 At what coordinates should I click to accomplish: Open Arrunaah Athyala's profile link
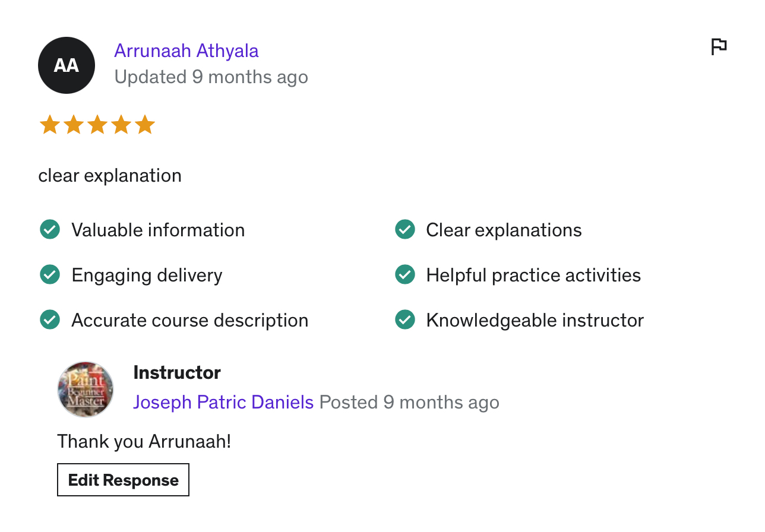click(186, 51)
